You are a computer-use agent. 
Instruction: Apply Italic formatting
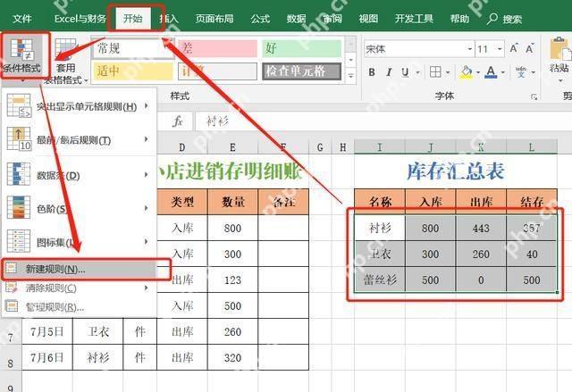click(x=389, y=72)
